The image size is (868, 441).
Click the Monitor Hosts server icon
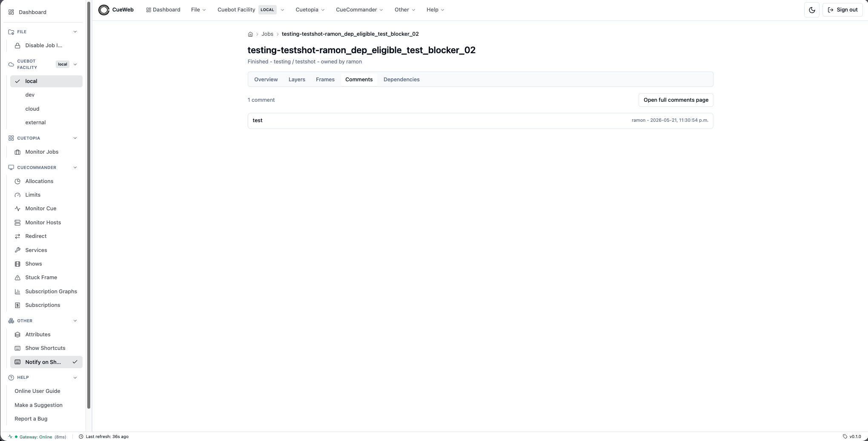pyautogui.click(x=17, y=223)
